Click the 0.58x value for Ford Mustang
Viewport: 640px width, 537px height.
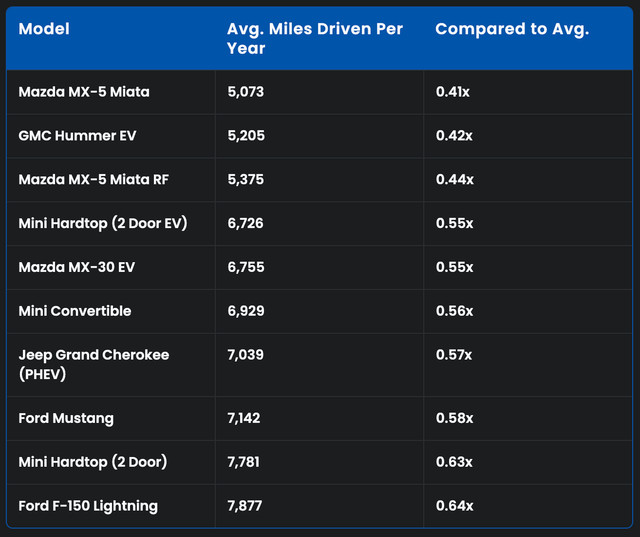pyautogui.click(x=454, y=418)
